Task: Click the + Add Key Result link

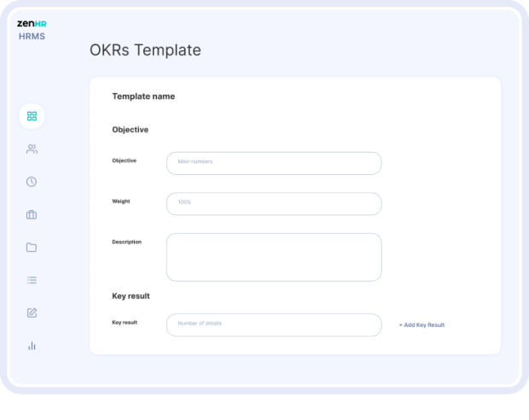Action: (x=421, y=324)
